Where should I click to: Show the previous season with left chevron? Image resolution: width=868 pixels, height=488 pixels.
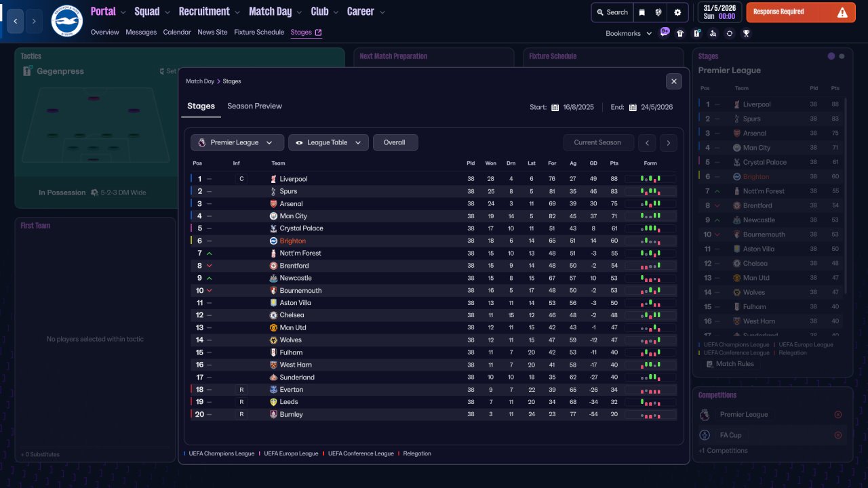point(648,142)
